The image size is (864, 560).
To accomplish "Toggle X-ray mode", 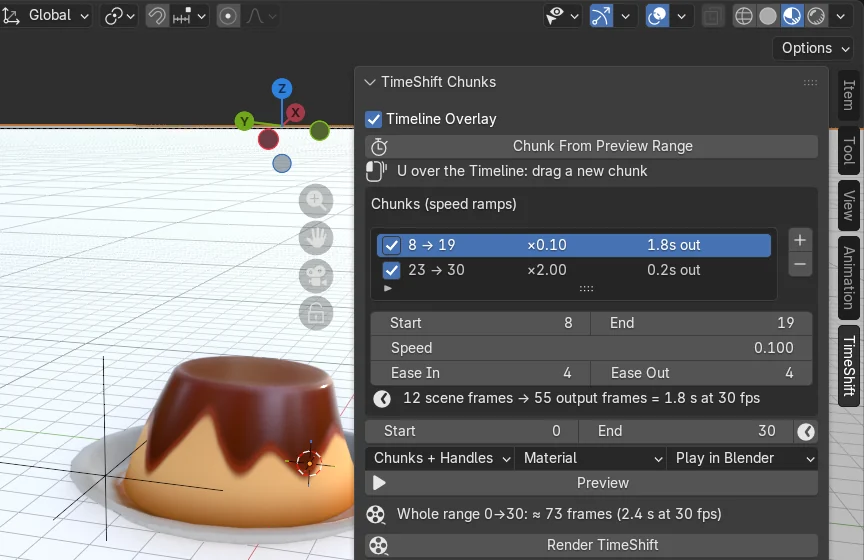I will [712, 16].
